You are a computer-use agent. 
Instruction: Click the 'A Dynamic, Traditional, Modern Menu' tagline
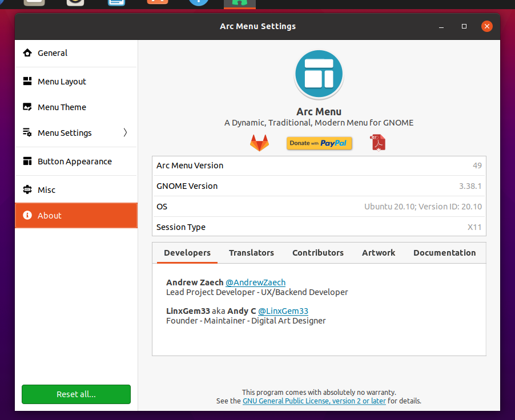[x=319, y=123]
